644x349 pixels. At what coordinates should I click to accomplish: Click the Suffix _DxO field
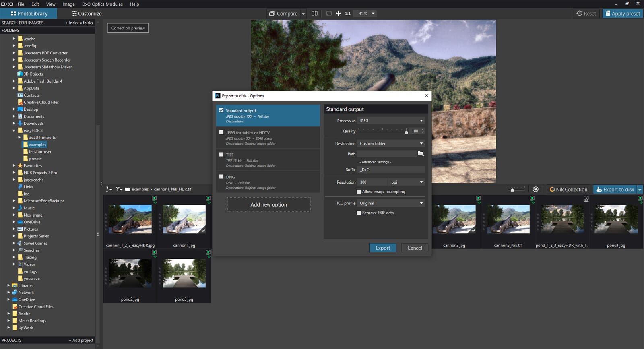[x=391, y=170]
